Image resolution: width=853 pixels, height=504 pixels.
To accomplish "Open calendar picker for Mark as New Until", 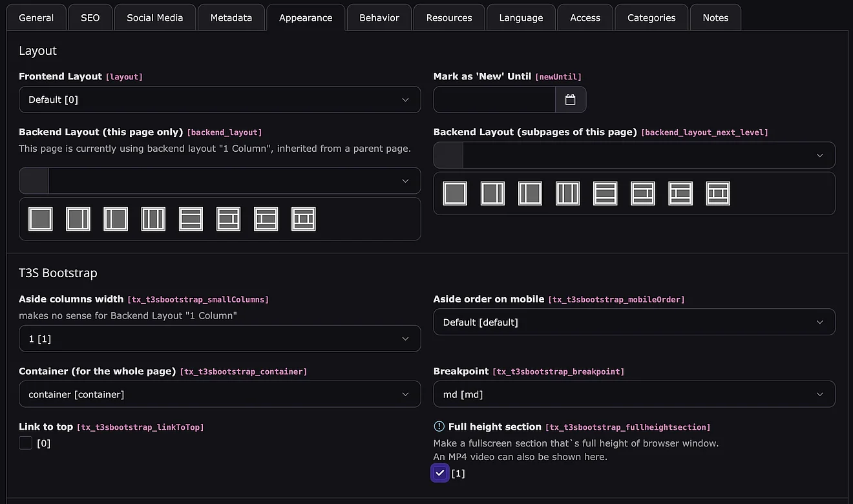I will tap(570, 100).
